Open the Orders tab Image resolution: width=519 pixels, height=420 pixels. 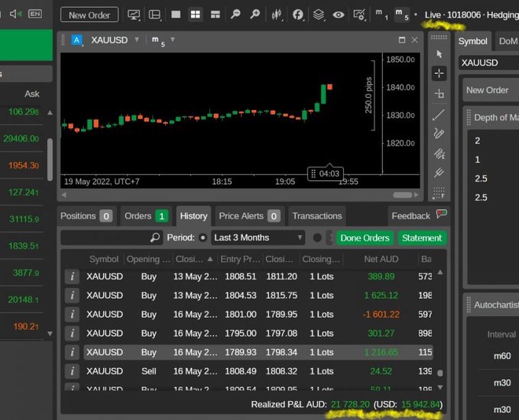point(146,216)
